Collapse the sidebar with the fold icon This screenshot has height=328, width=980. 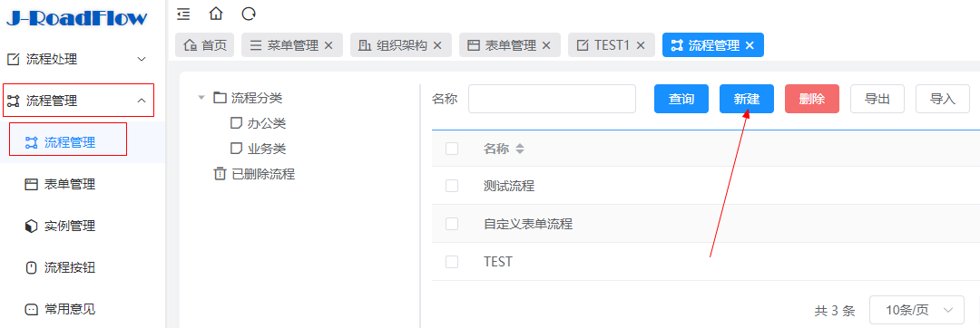[183, 13]
